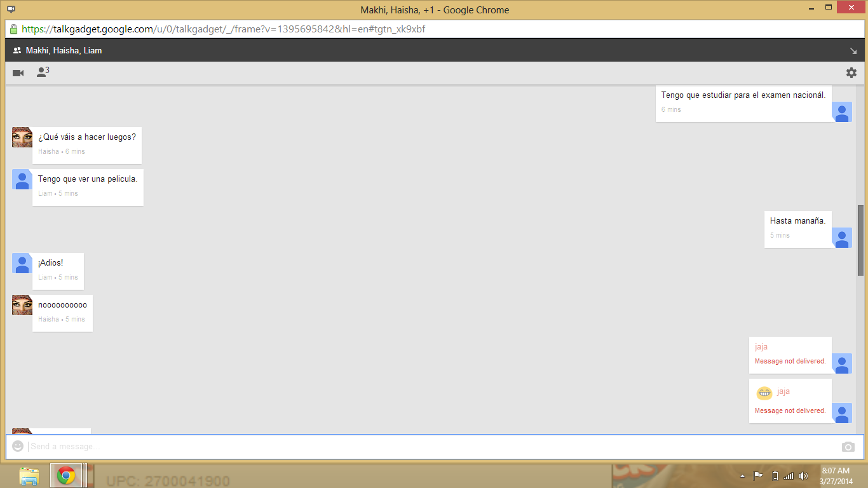This screenshot has height=488, width=868.
Task: Open the emoji picker smiley icon
Action: click(18, 447)
